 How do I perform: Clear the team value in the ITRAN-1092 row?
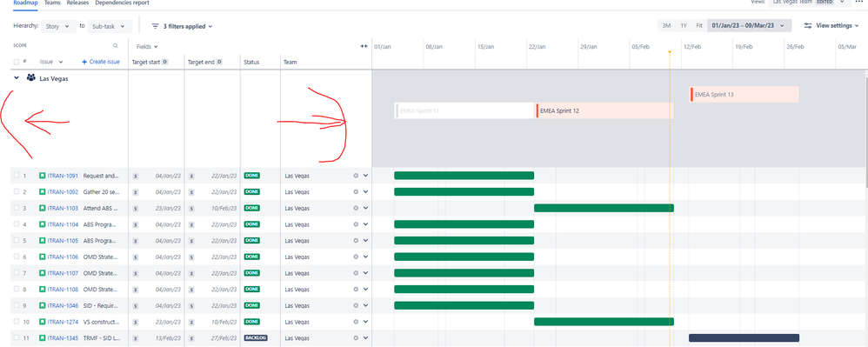pyautogui.click(x=356, y=192)
